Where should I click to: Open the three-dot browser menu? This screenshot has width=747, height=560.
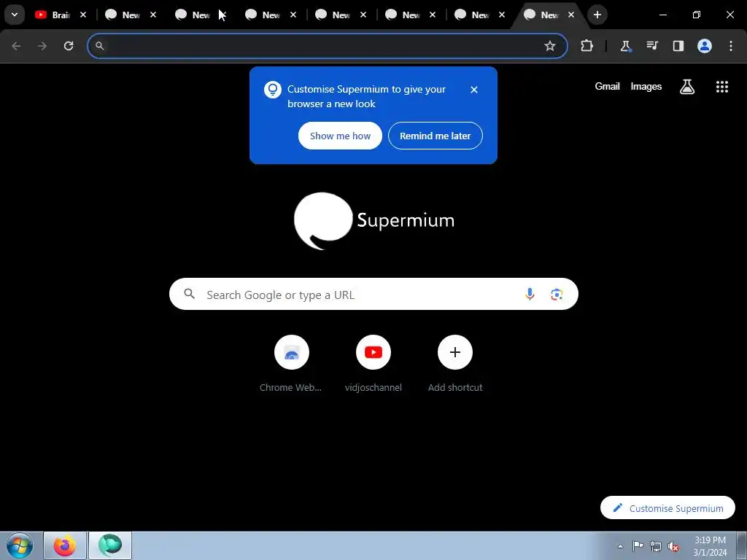tap(731, 46)
